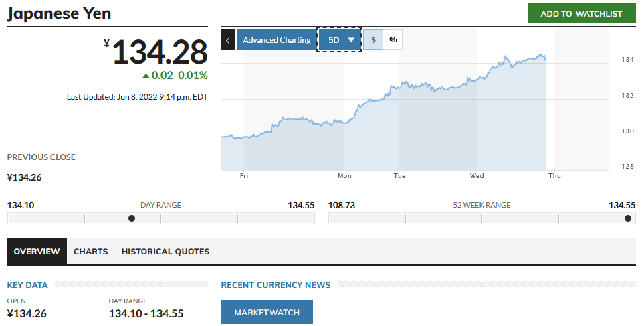Open the Overview tab

pos(37,251)
